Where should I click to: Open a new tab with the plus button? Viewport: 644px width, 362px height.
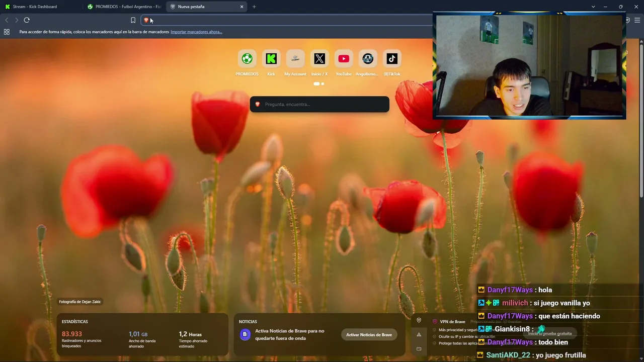[254, 7]
